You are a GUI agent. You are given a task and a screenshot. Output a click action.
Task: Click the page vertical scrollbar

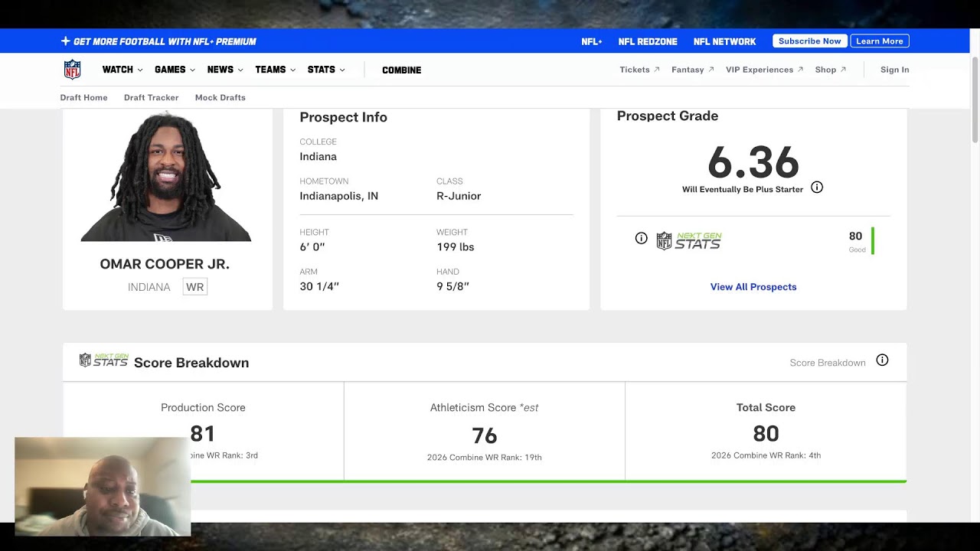point(975,99)
